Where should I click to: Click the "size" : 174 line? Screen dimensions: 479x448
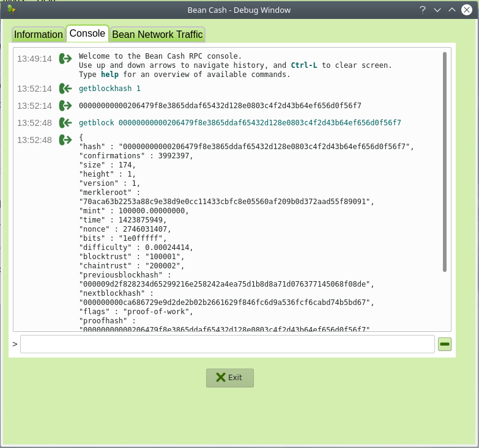(107, 165)
